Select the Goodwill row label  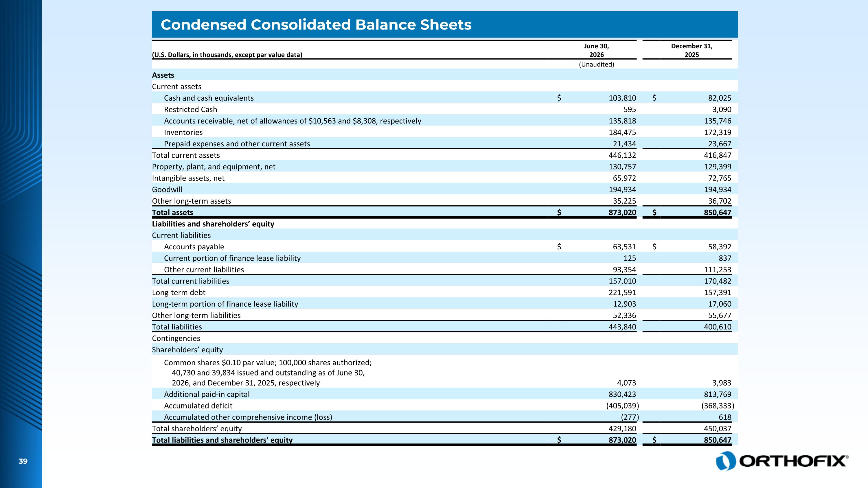[167, 189]
